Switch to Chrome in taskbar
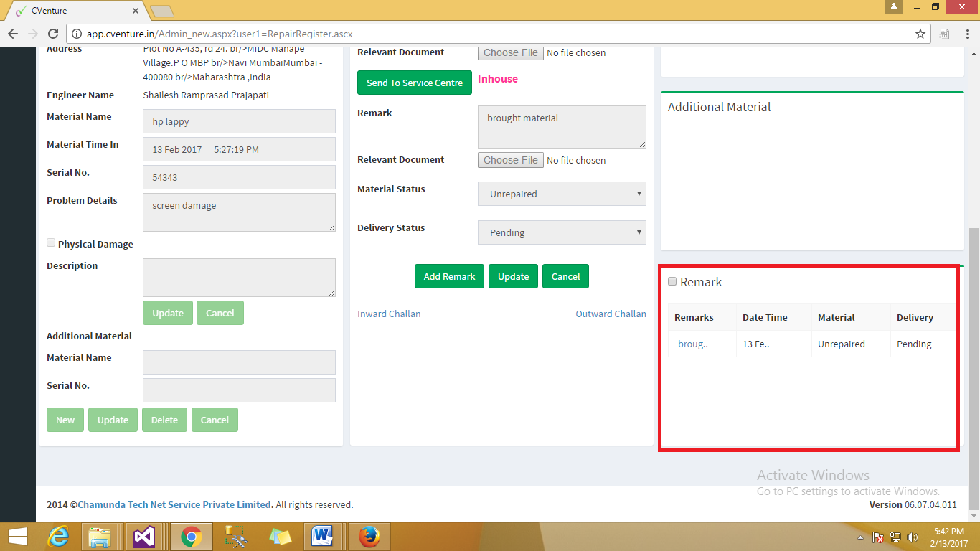The image size is (980, 551). [x=191, y=536]
